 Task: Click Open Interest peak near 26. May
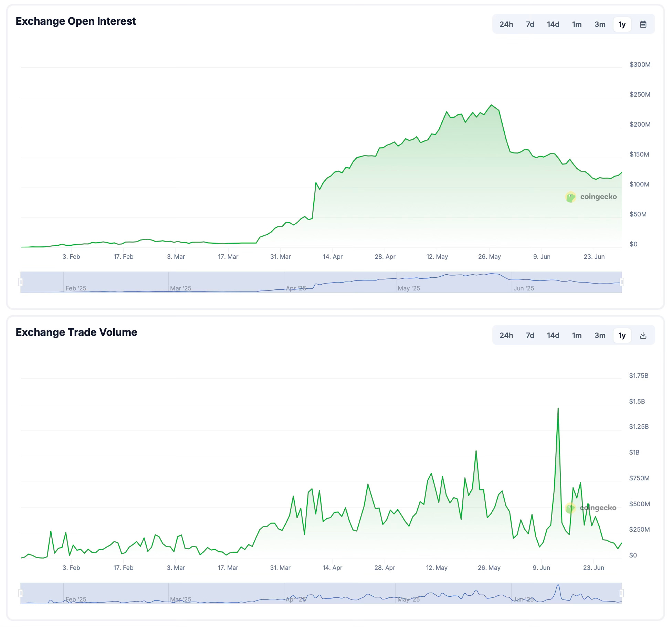(x=491, y=105)
